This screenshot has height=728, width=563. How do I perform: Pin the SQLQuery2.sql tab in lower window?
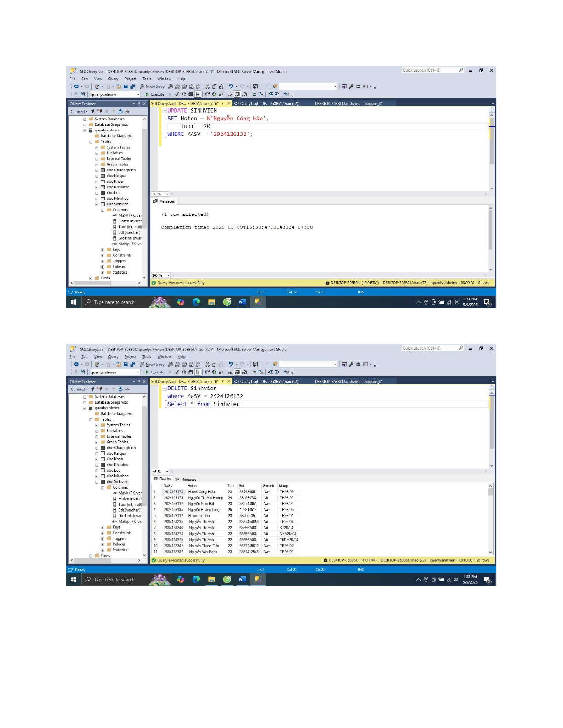click(x=223, y=382)
